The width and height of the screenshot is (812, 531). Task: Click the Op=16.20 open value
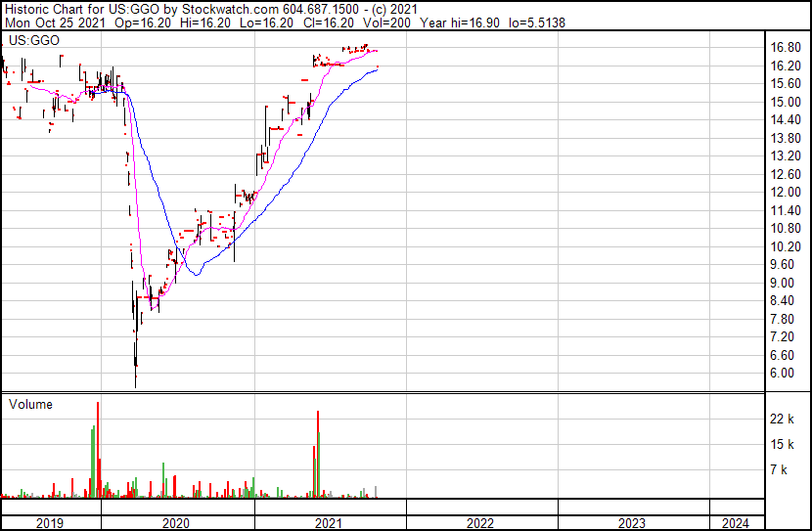click(x=143, y=22)
